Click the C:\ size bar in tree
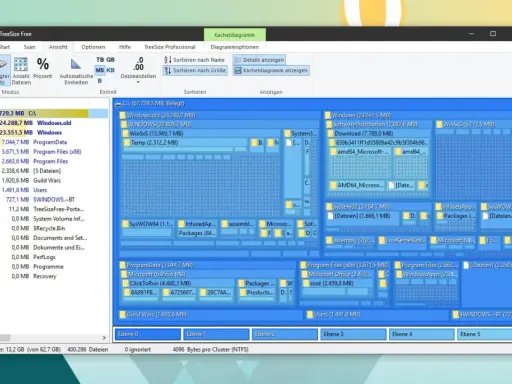The width and height of the screenshot is (512, 384). [x=54, y=113]
